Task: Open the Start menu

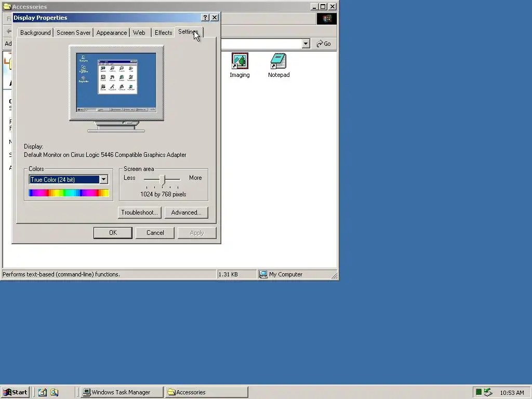Action: pos(15,392)
